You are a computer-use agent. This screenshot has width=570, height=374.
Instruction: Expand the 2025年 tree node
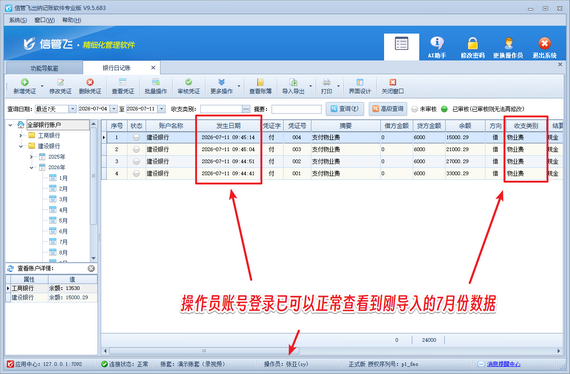click(x=31, y=157)
